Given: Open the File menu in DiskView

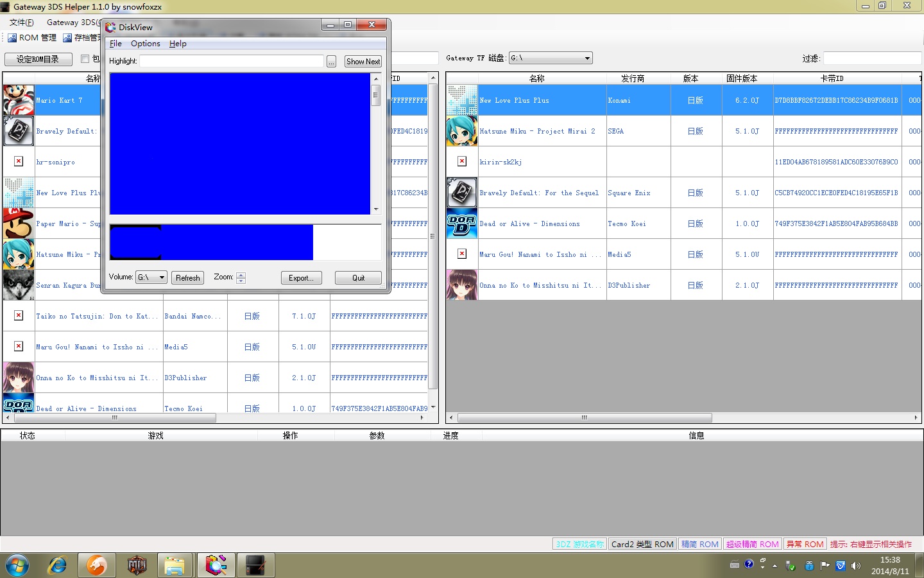Looking at the screenshot, I should (x=116, y=44).
